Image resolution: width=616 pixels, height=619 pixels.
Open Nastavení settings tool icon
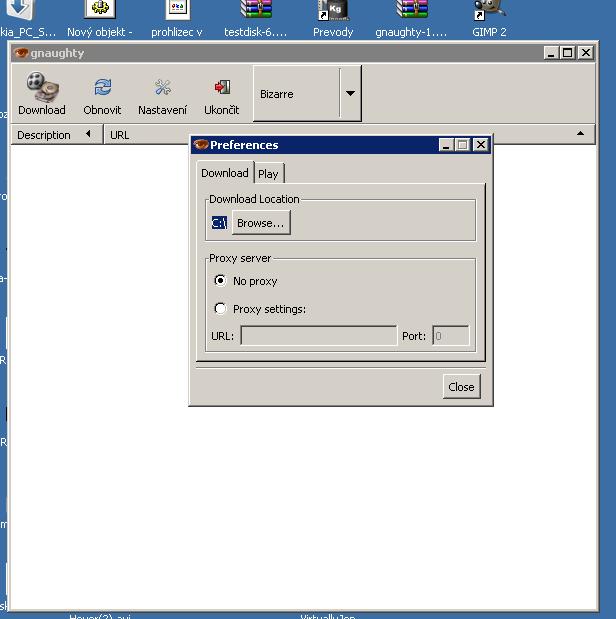tap(162, 88)
